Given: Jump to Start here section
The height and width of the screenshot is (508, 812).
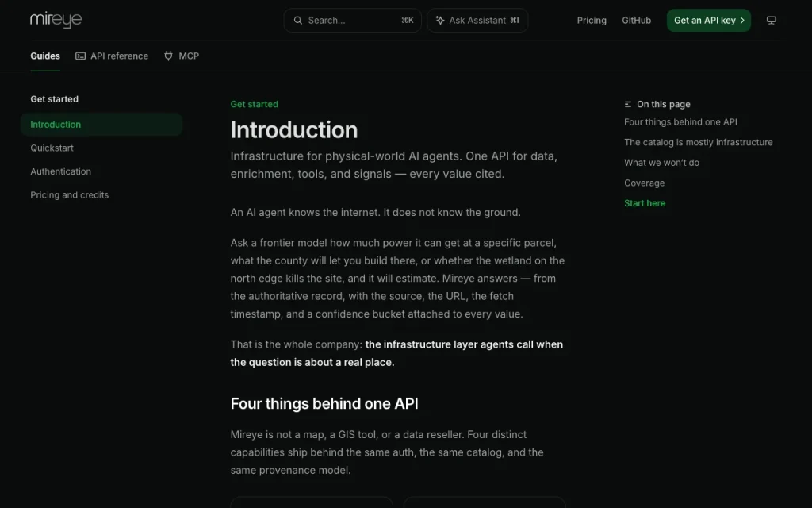Looking at the screenshot, I should [645, 203].
